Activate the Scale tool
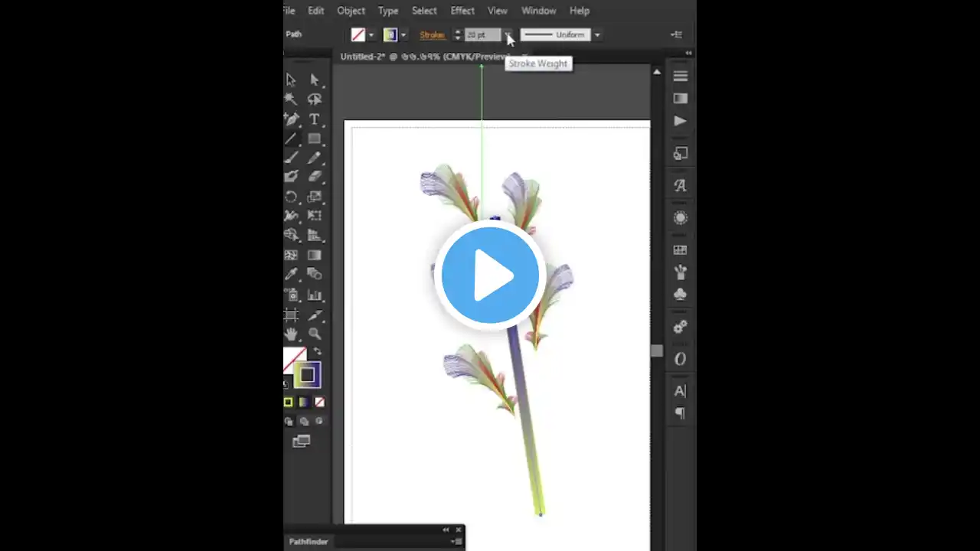 point(314,197)
